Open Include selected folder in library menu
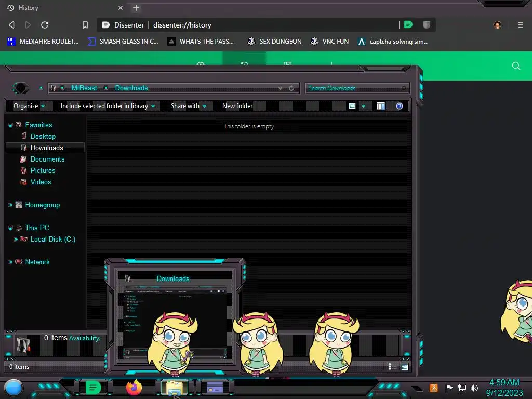Viewport: 532px width, 399px height. click(108, 106)
